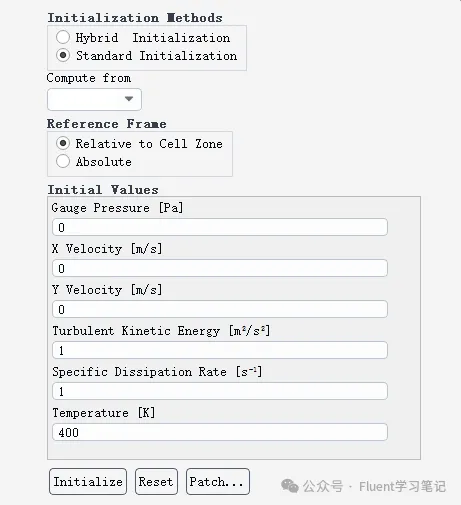The image size is (461, 505).
Task: Click the Reset button
Action: point(156,482)
